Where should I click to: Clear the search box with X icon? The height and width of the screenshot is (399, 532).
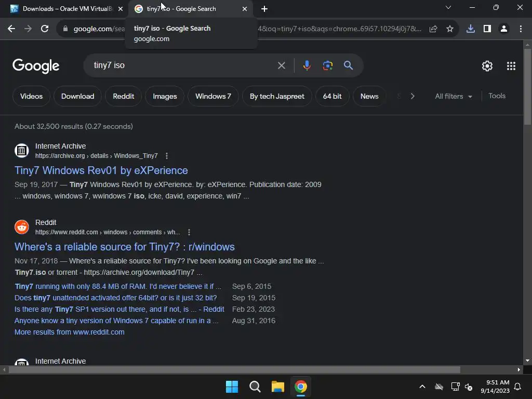coord(281,65)
